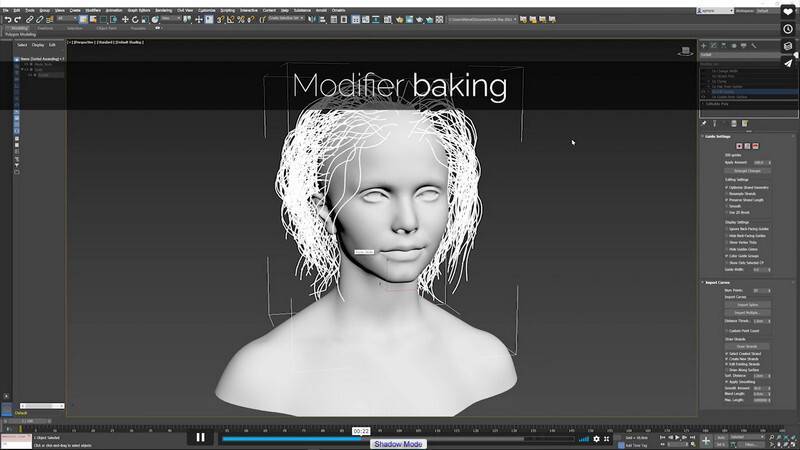Open the Create tab plus icon

tap(704, 46)
